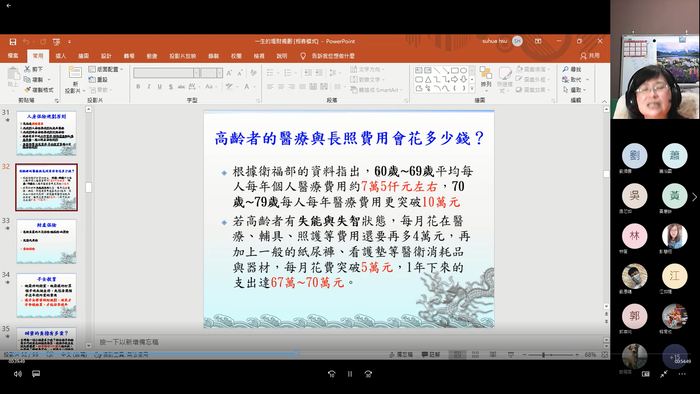Screen dimensions: 700x394
Task: Click the Undo arrow icon
Action: [26, 41]
